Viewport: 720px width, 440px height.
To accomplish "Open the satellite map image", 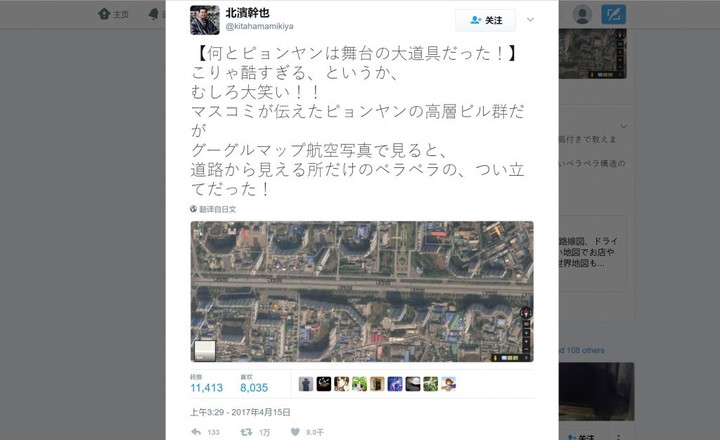I will coord(362,291).
